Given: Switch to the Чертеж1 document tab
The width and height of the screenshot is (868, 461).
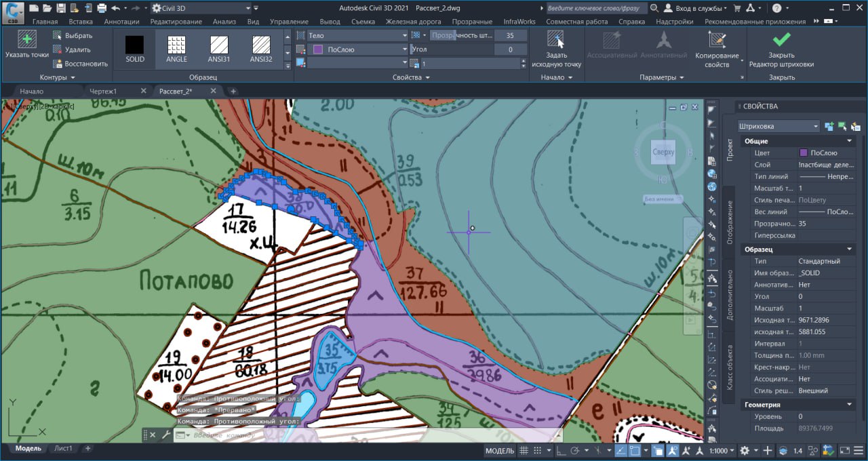Looking at the screenshot, I should [x=102, y=91].
